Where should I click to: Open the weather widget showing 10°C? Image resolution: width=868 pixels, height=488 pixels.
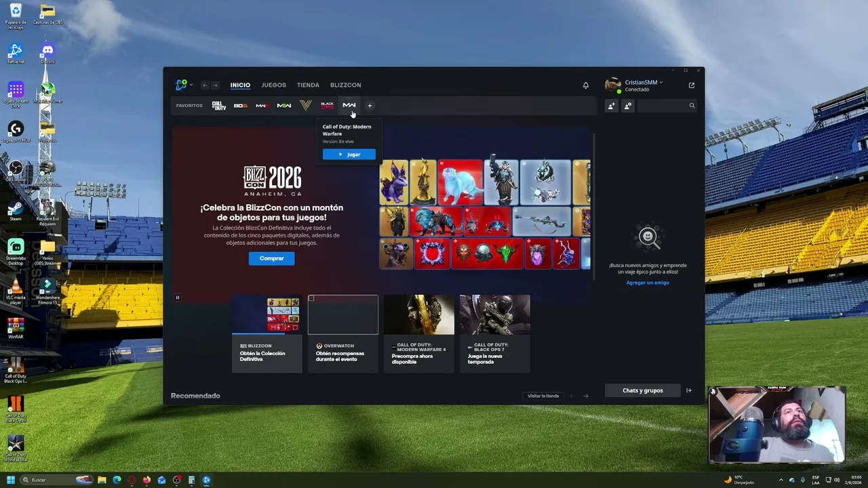point(739,480)
